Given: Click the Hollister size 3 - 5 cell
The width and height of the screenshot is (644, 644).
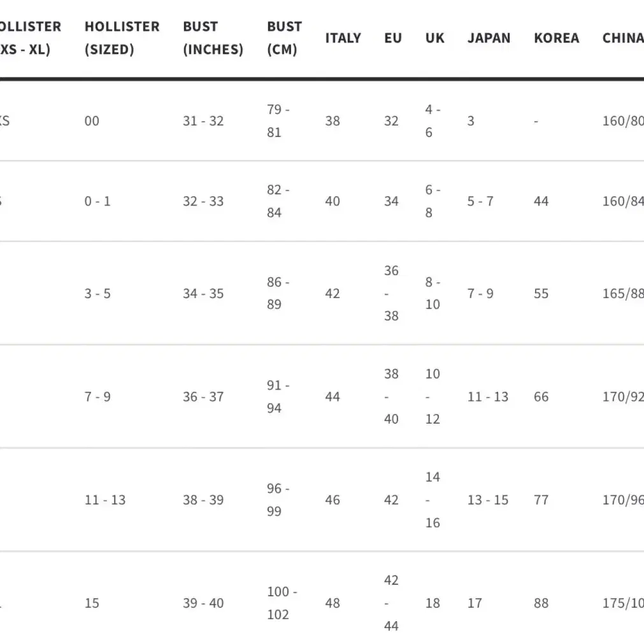Looking at the screenshot, I should (x=97, y=293).
